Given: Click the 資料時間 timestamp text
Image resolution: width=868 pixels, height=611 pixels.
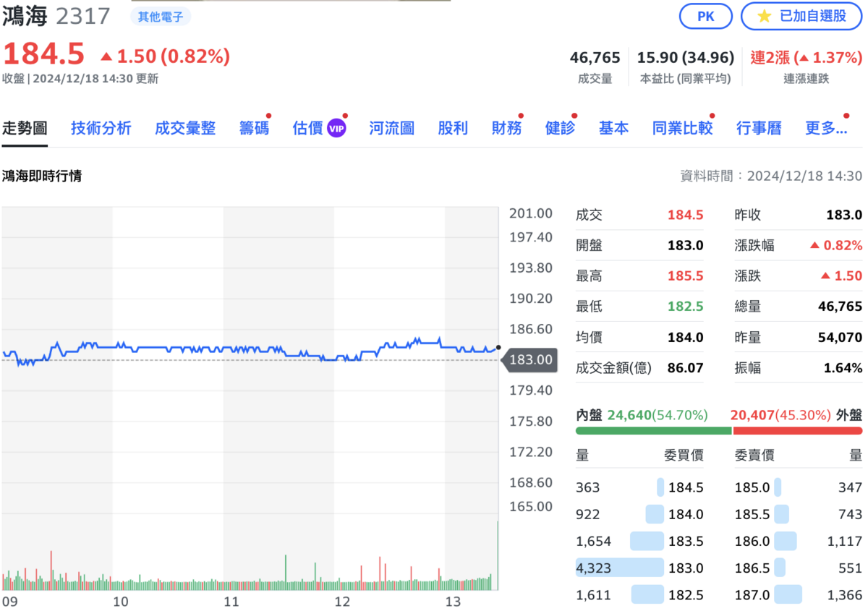Looking at the screenshot, I should (x=771, y=176).
